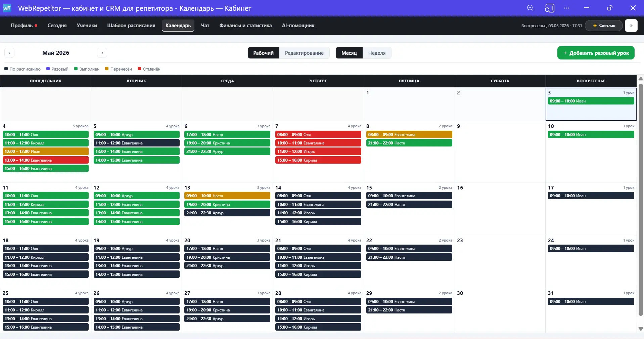The height and width of the screenshot is (339, 644).
Task: Click scrollbar down arrow of calendar
Action: [641, 329]
